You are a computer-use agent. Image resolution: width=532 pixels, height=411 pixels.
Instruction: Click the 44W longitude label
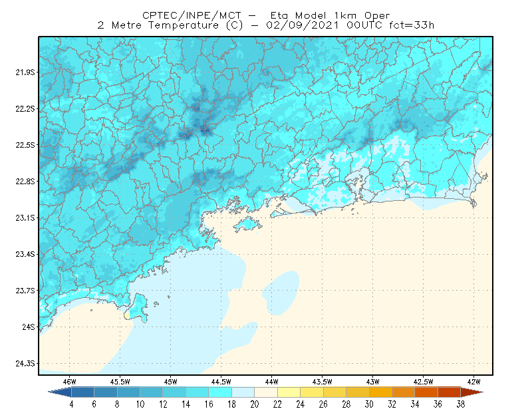click(x=271, y=382)
